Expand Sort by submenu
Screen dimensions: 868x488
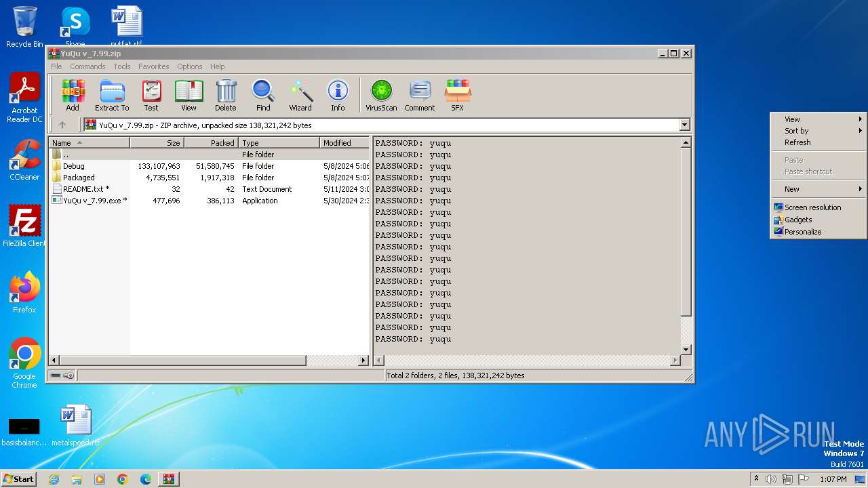tap(818, 131)
